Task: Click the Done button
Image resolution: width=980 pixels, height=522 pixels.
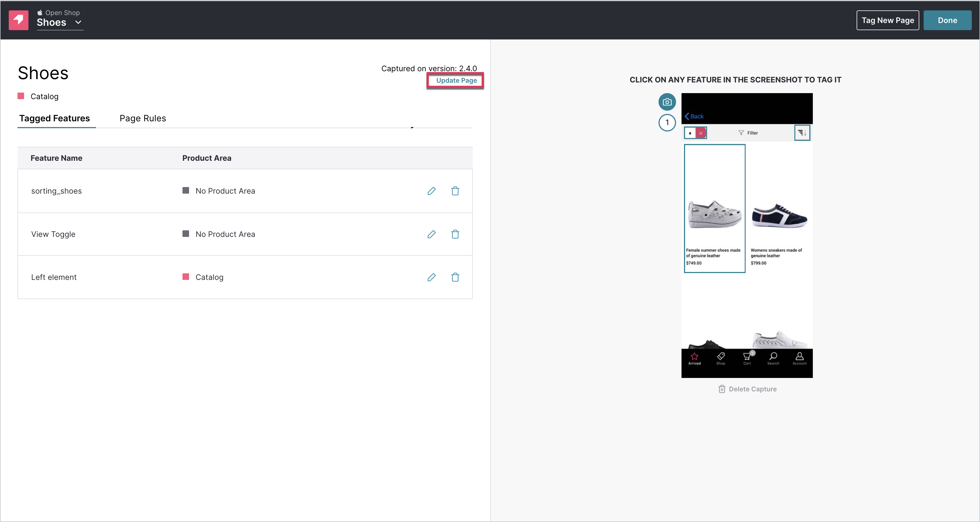Action: [x=947, y=21]
